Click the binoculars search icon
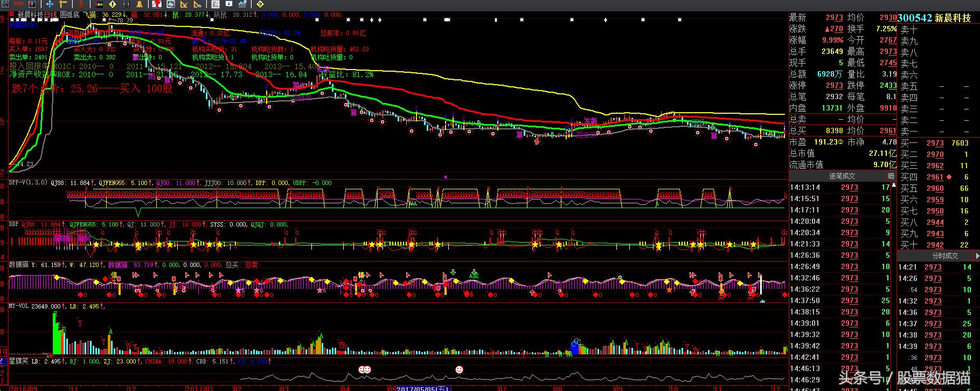This screenshot has height=391, width=980. click(x=127, y=4)
